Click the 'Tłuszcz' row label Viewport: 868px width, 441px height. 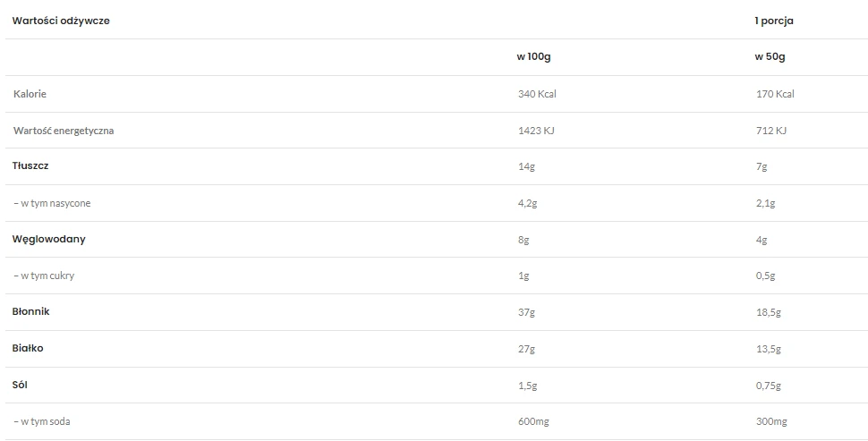(x=30, y=166)
